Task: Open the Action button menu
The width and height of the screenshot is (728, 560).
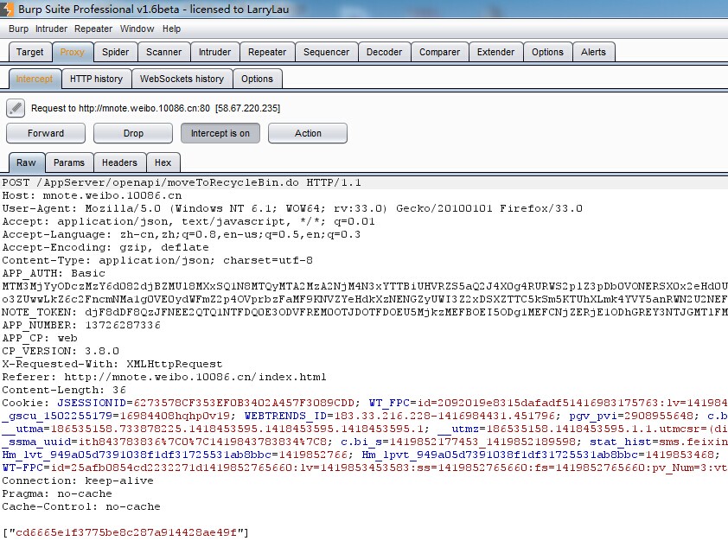Action: [x=308, y=133]
